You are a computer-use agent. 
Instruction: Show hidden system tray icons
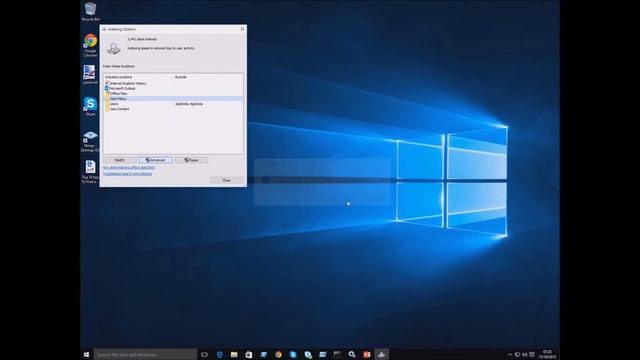coord(510,355)
